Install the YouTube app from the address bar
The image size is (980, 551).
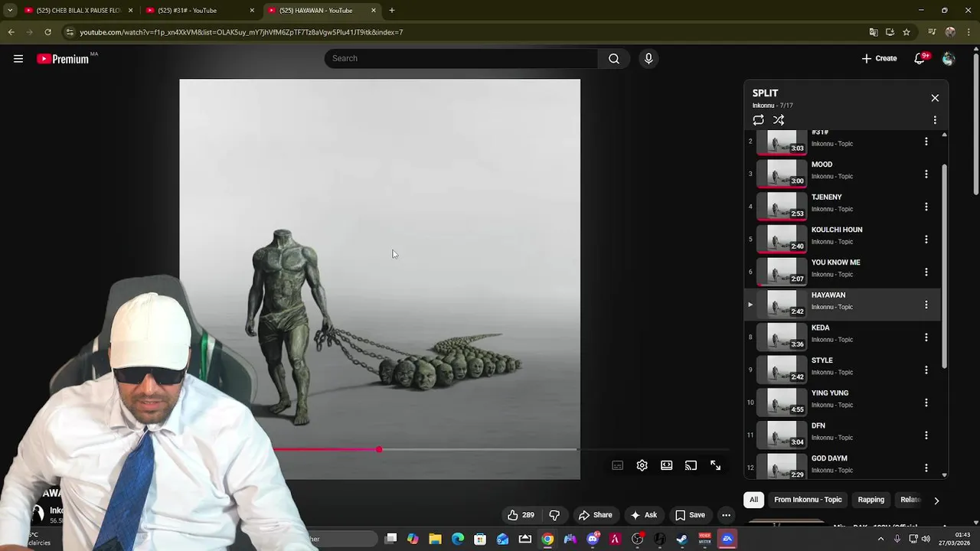coord(890,32)
